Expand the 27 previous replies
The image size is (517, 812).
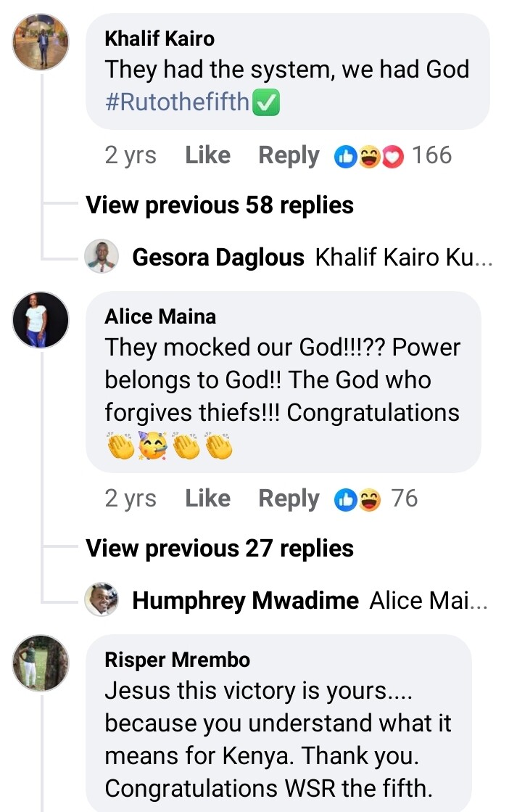click(x=220, y=549)
